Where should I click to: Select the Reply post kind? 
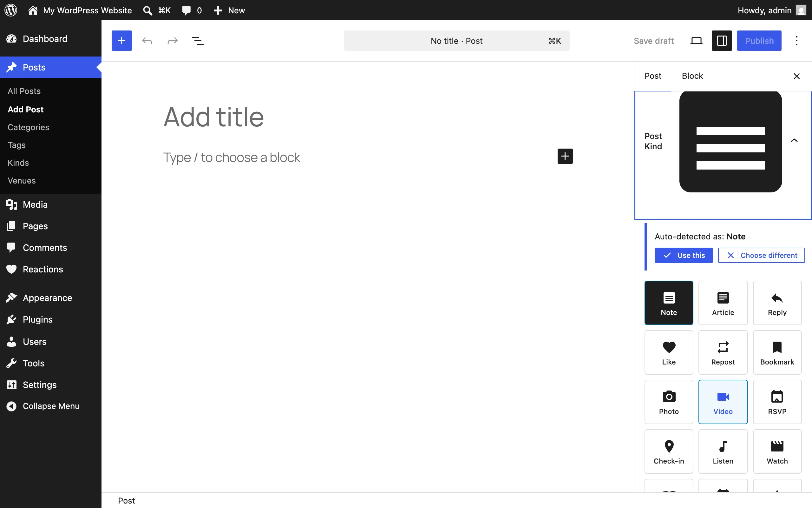pyautogui.click(x=777, y=303)
